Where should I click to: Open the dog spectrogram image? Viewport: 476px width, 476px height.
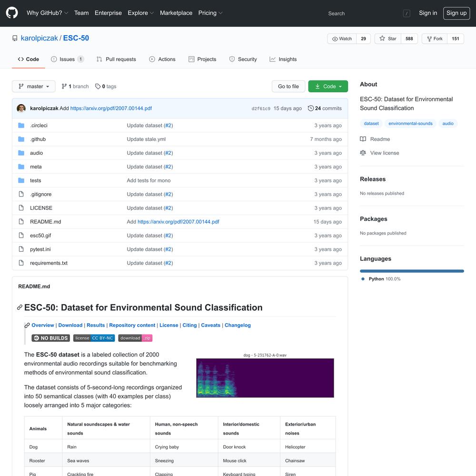265,376
